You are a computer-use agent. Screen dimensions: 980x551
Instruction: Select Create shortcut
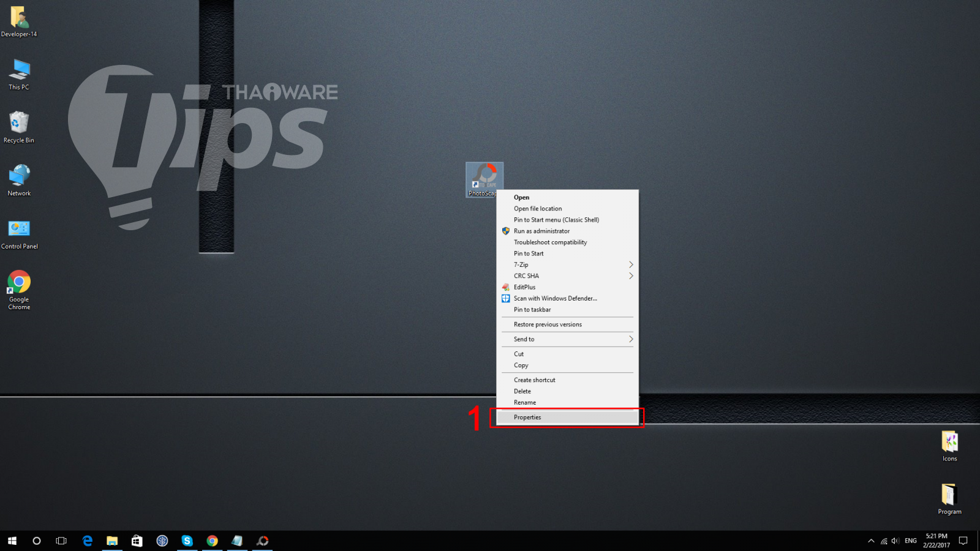[567, 380]
